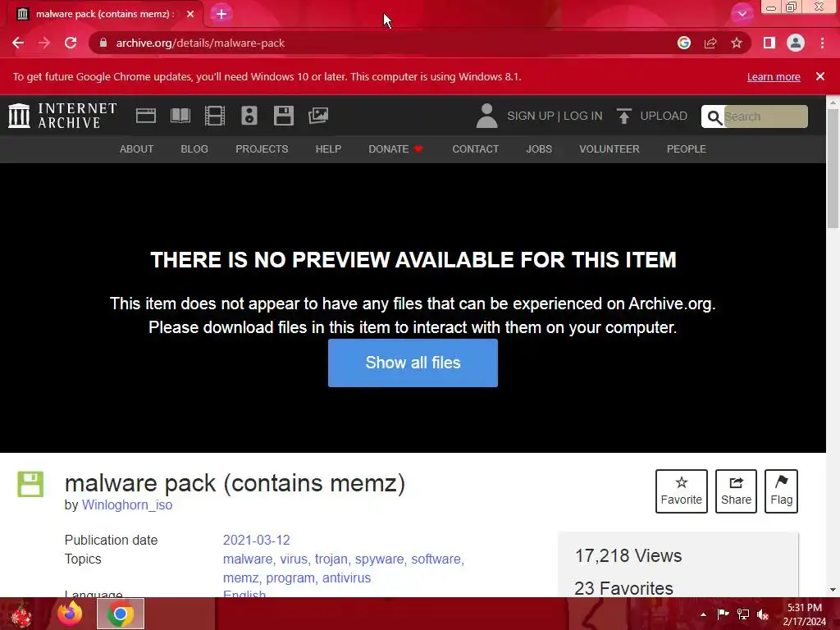840x630 pixels.
Task: Reload the page
Action: (x=71, y=43)
